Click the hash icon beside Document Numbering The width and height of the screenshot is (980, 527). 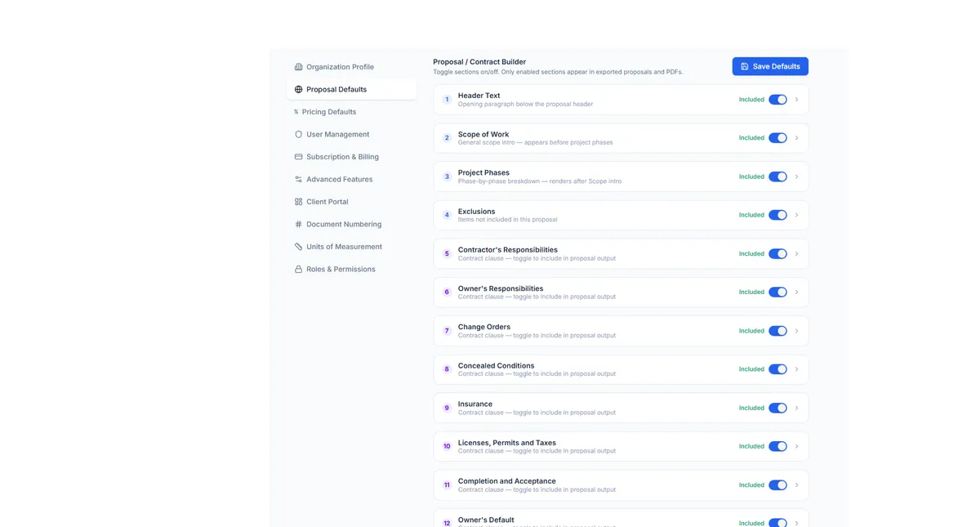coord(298,225)
